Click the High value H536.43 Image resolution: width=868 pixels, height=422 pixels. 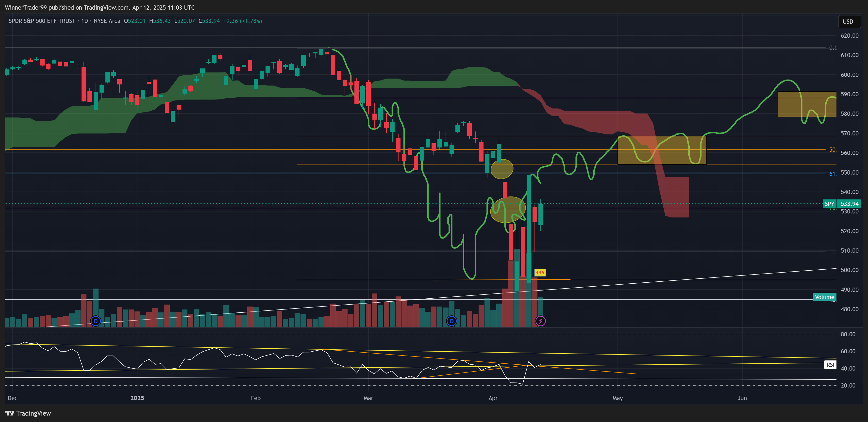coord(160,21)
